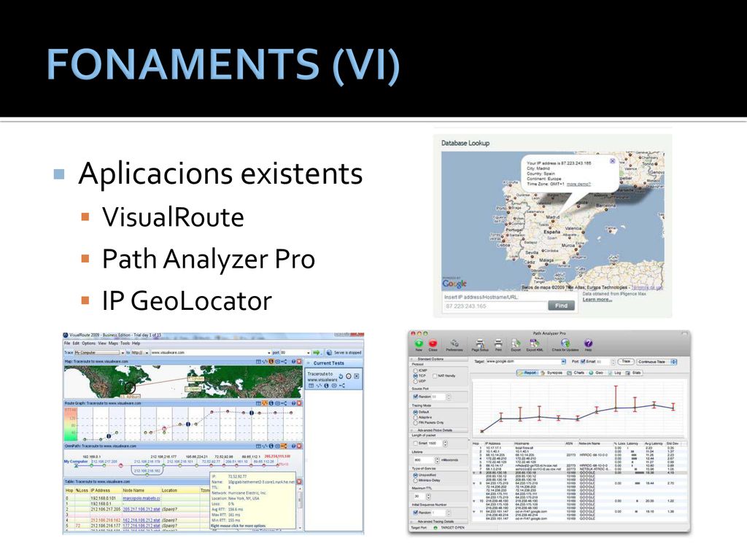
Task: Follow Learn more link under map
Action: pyautogui.click(x=597, y=300)
